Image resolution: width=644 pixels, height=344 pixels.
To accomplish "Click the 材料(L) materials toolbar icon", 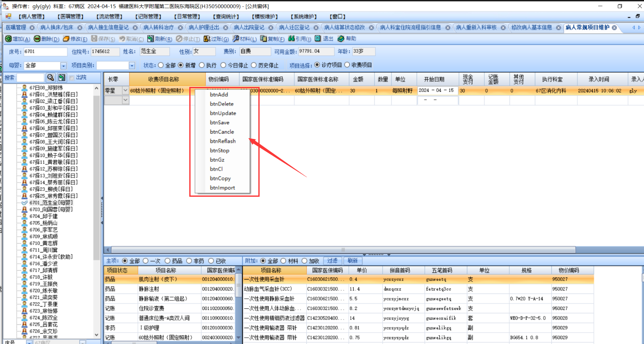I will (x=236, y=39).
